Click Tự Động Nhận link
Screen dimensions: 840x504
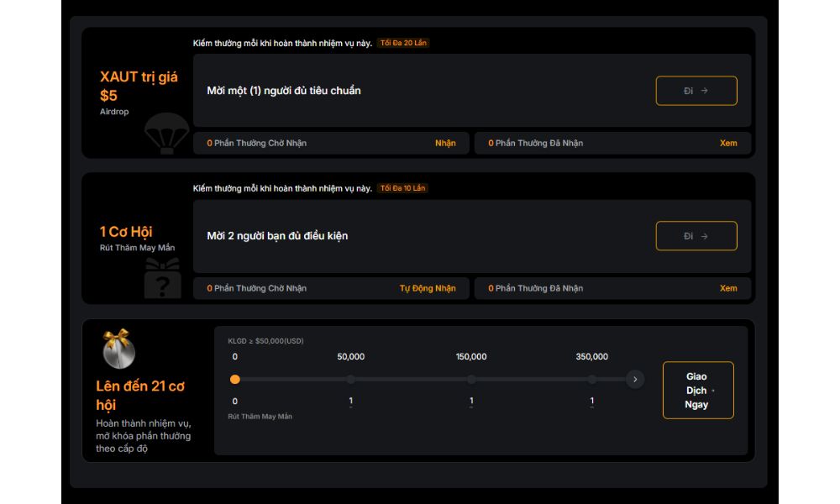(x=428, y=288)
